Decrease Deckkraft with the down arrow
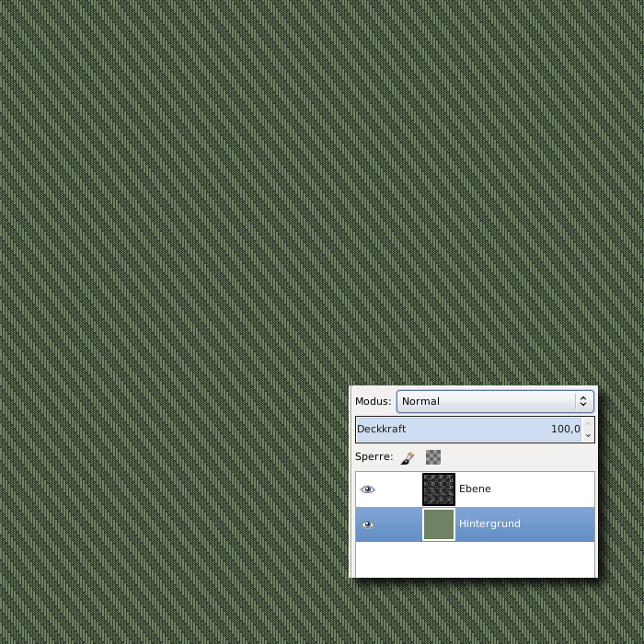This screenshot has width=644, height=644. point(589,435)
